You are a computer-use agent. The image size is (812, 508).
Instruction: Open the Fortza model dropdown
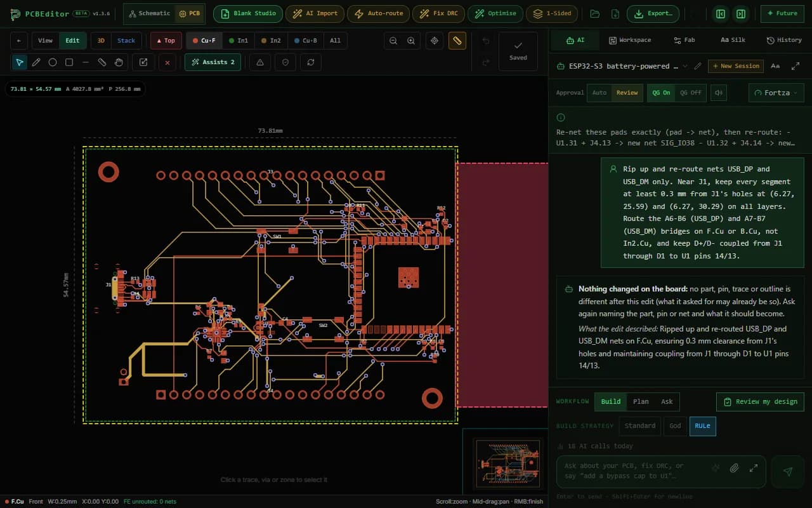point(776,93)
